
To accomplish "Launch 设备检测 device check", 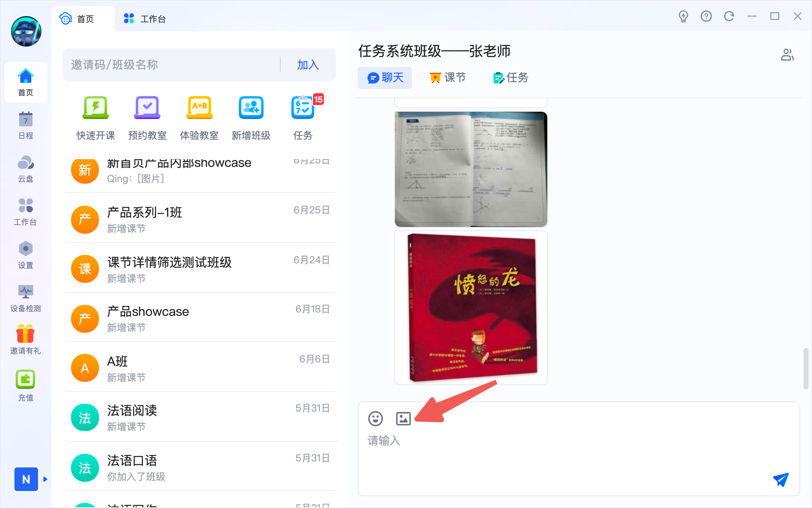I will click(x=26, y=298).
